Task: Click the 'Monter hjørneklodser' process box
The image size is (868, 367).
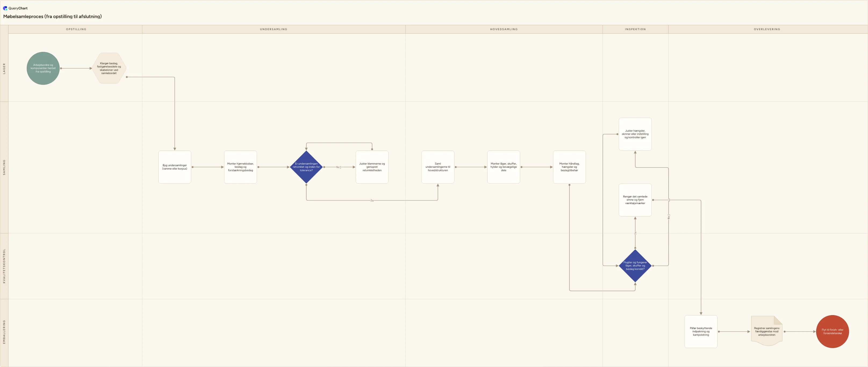Action: (241, 167)
